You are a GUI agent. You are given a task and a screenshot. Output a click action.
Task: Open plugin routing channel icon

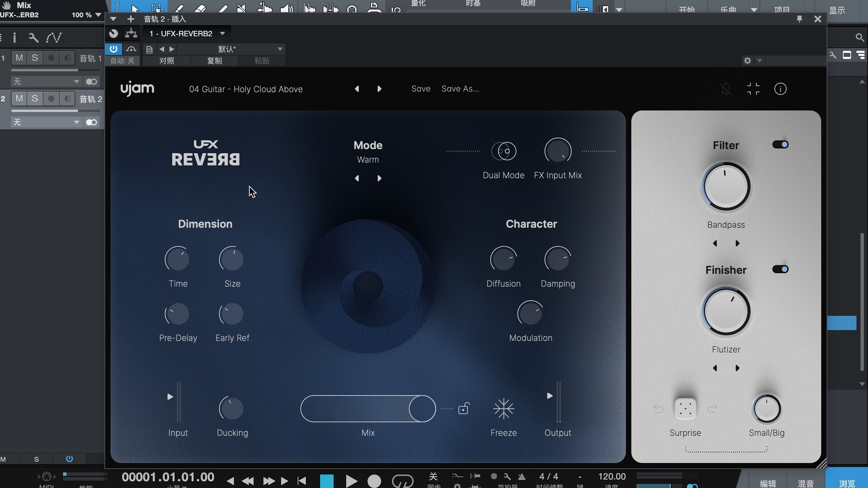click(131, 33)
